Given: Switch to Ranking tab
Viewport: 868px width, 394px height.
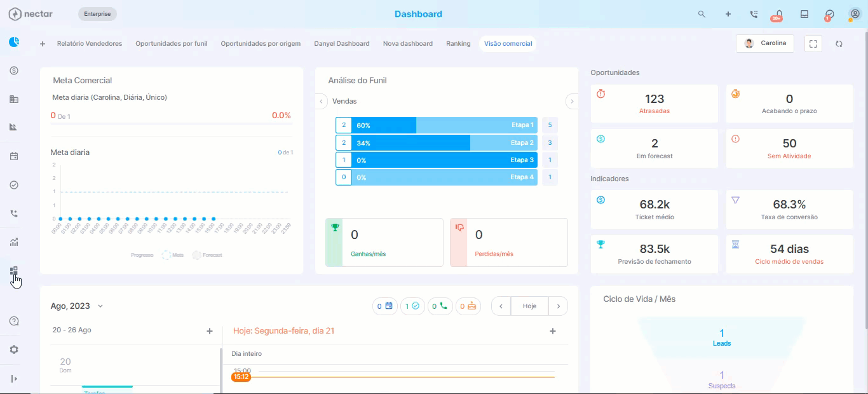Looking at the screenshot, I should [x=458, y=44].
